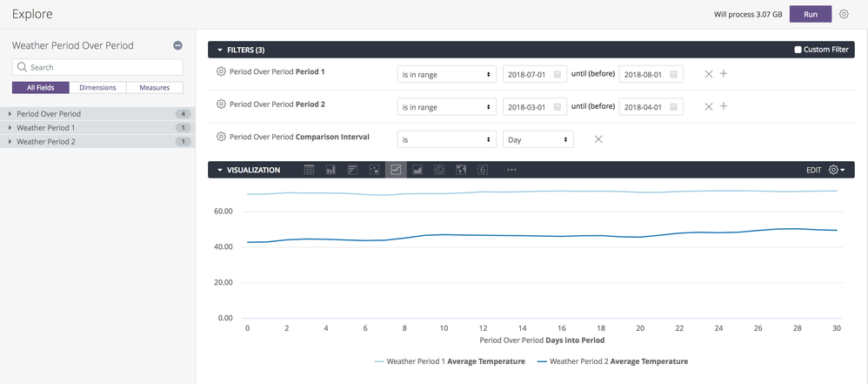Focus the field Search box

click(97, 67)
